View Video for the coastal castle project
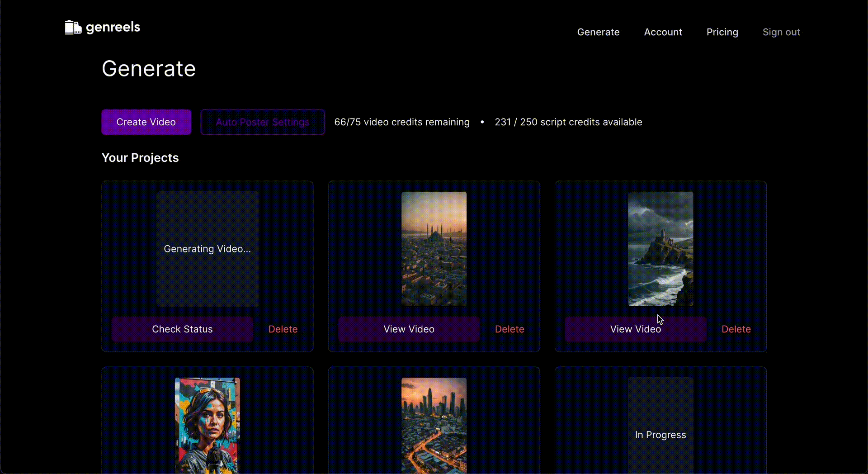Screen dimensions: 868x474 [x=635, y=329]
